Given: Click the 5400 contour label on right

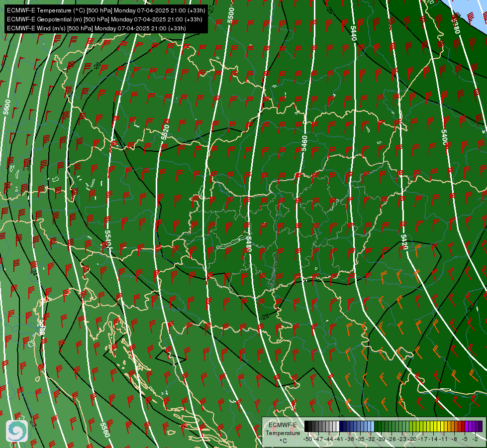Looking at the screenshot, I should click(x=444, y=138).
